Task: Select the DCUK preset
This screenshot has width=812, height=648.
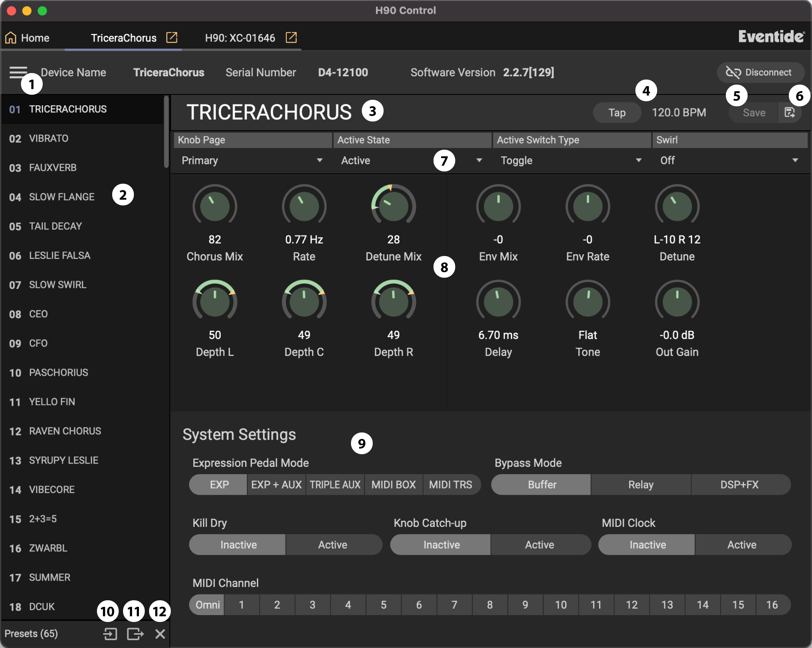Action: click(82, 607)
